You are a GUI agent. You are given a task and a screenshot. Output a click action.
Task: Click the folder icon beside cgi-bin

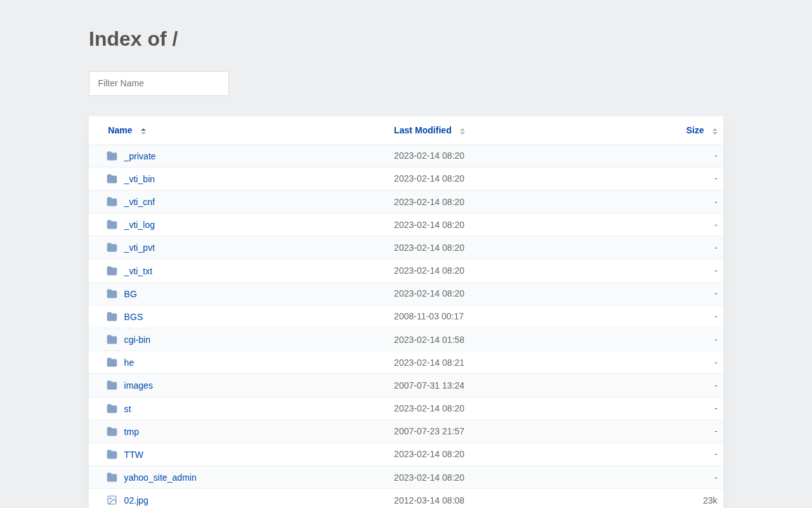click(x=112, y=340)
